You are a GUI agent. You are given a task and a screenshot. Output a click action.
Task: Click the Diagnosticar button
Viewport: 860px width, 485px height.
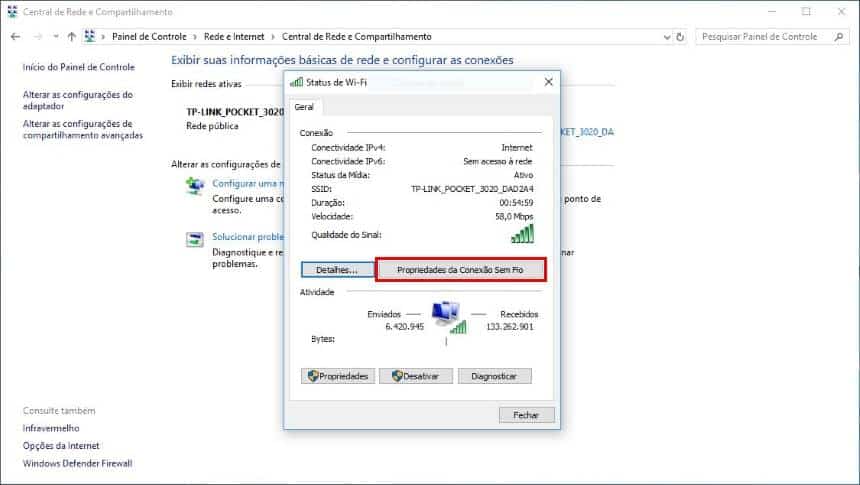click(x=494, y=376)
